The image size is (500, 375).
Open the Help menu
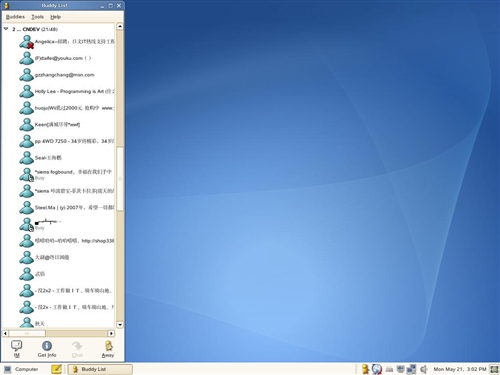click(55, 17)
